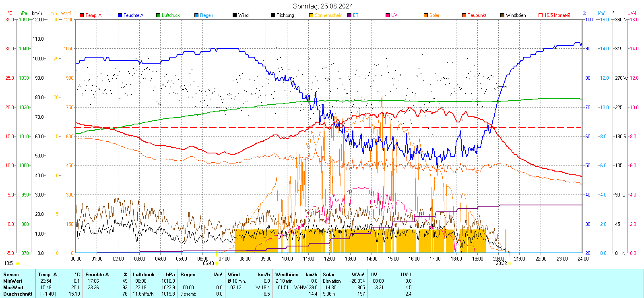
Task: Click the date title Sonntag, 25.08.2024
Action: coord(323,6)
